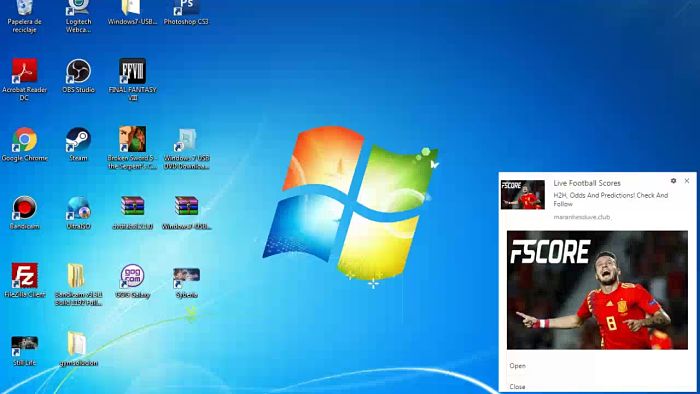Select the Steam desktop icon
Screen dimensions: 700x394
pyautogui.click(x=78, y=144)
